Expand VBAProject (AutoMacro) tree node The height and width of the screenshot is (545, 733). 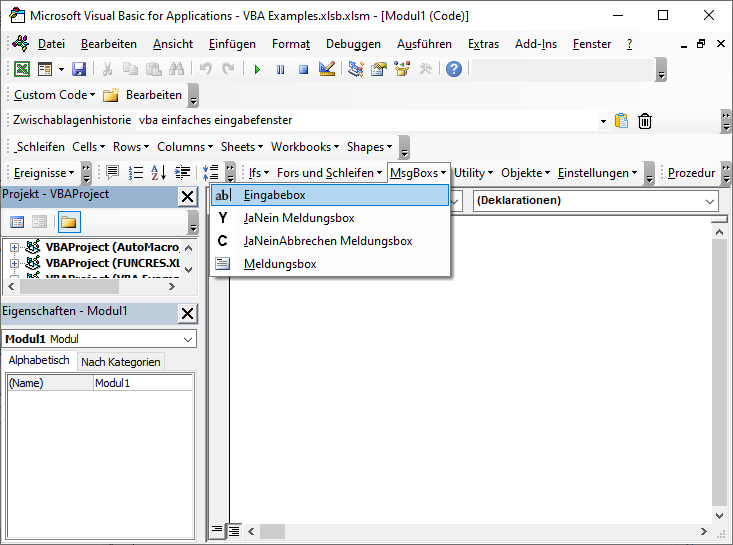click(14, 248)
